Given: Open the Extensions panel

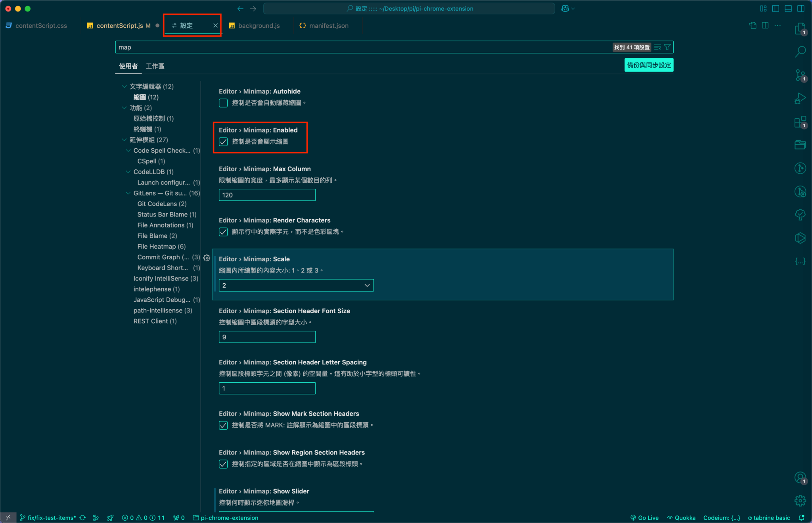Looking at the screenshot, I should (801, 122).
